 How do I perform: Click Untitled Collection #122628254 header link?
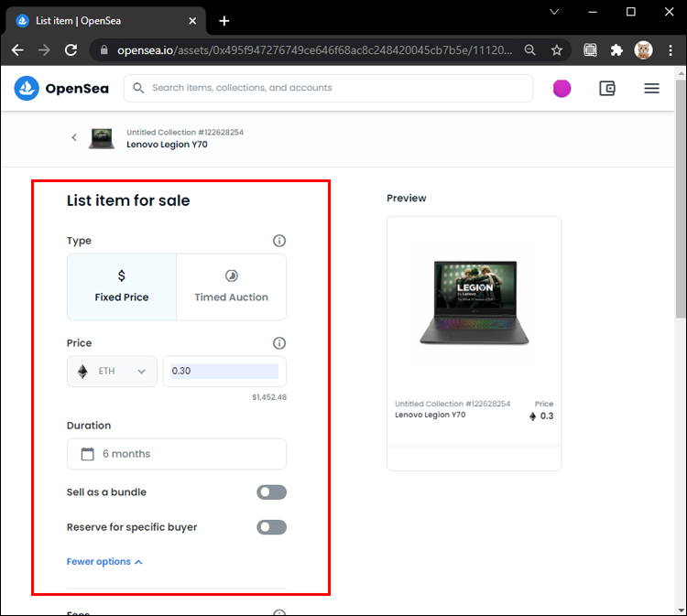pos(185,132)
